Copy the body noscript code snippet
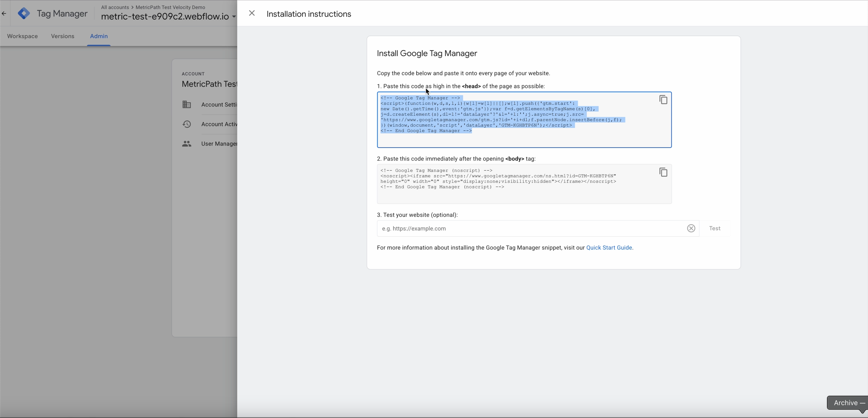 (663, 172)
